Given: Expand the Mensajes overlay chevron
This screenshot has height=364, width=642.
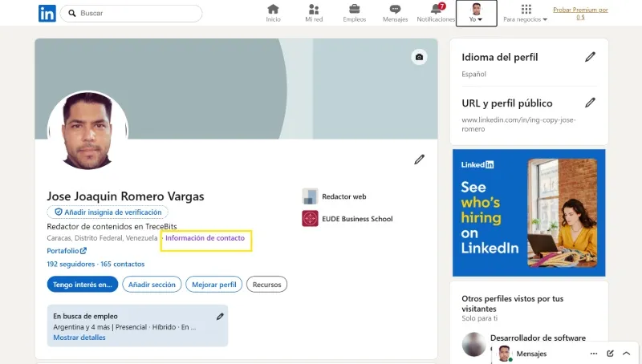Looking at the screenshot, I should (627, 354).
